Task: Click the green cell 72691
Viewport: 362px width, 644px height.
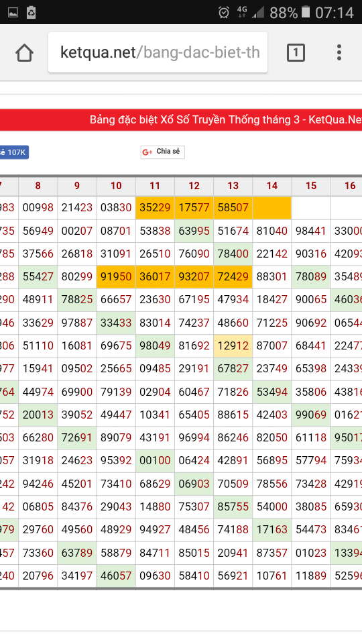Action: click(76, 438)
